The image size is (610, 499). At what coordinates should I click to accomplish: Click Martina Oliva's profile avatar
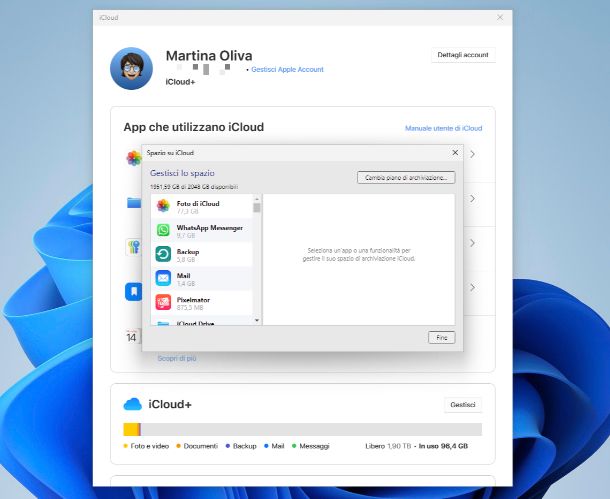tap(131, 68)
